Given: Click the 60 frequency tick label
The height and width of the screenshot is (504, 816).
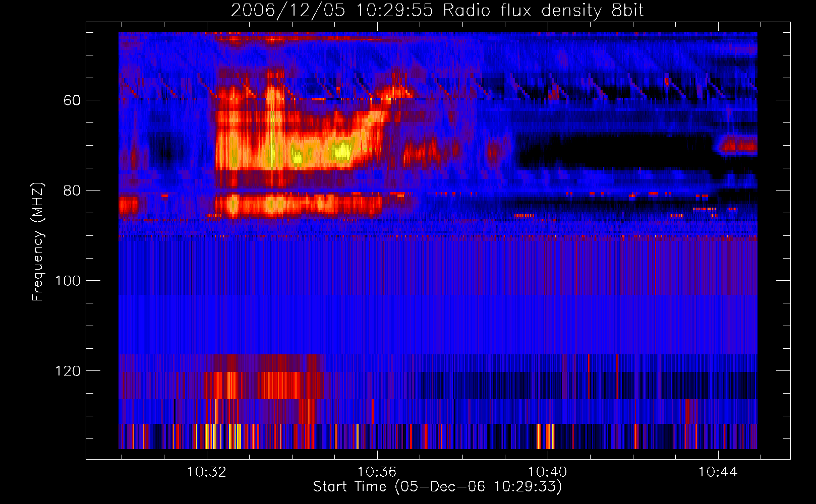Looking at the screenshot, I should 72,100.
